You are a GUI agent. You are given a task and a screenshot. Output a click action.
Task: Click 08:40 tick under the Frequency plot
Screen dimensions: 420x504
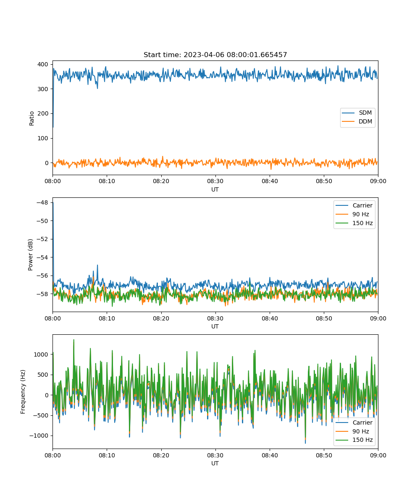pos(269,455)
